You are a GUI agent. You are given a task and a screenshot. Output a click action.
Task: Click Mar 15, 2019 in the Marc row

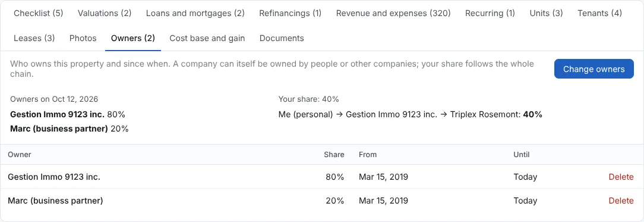383,201
